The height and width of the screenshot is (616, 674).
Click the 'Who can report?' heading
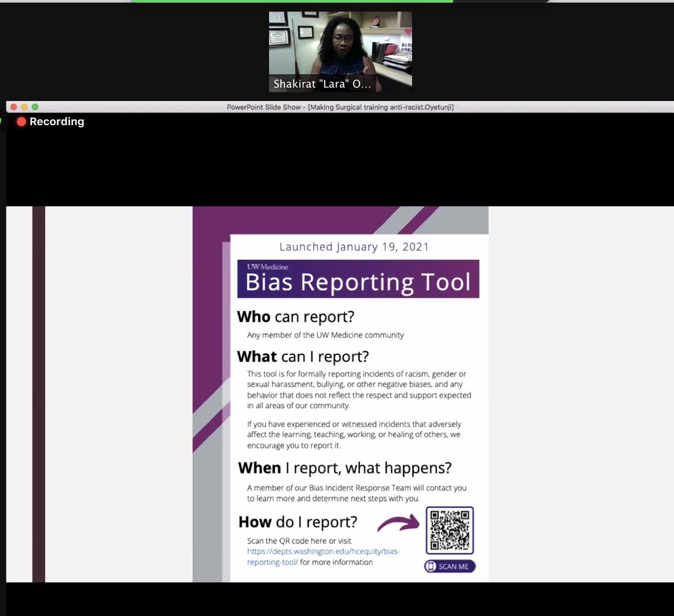(x=296, y=317)
